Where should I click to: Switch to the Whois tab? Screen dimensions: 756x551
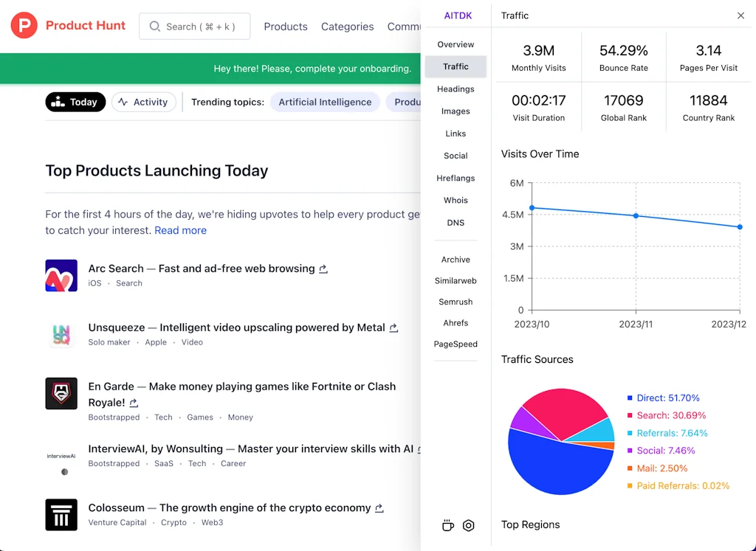pos(456,201)
